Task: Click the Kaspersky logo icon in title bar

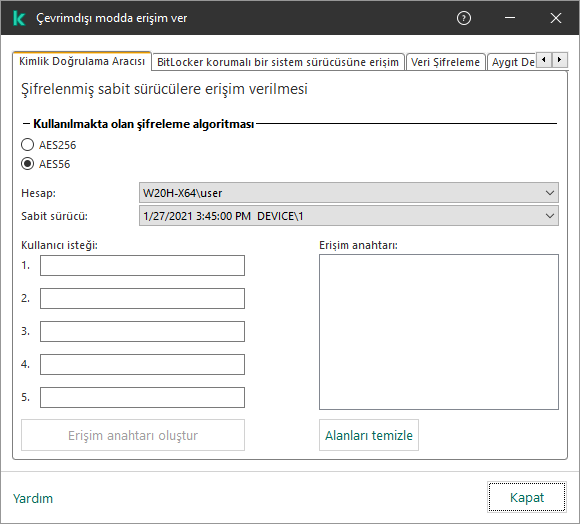Action: pos(19,18)
